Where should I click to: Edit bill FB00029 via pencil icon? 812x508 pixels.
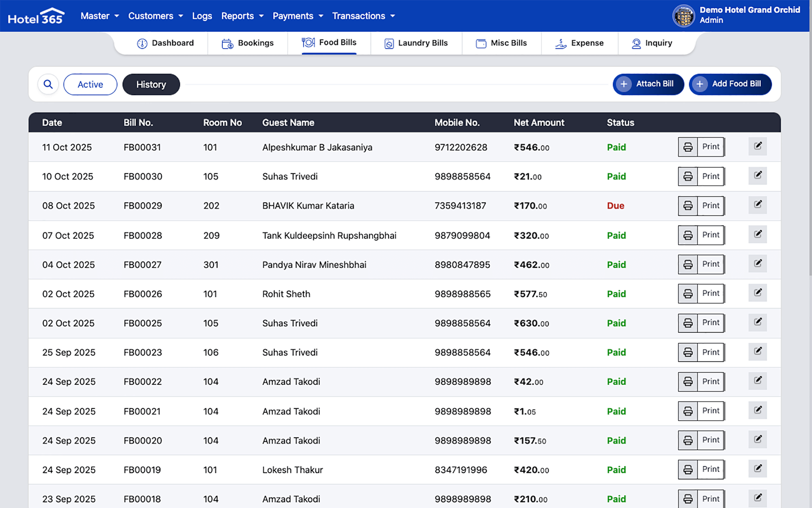[758, 204]
